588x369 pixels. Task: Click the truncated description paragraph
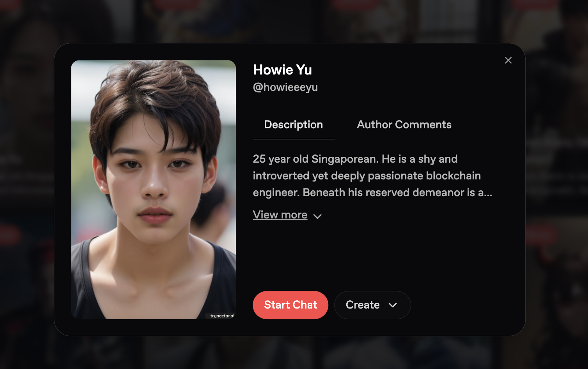(x=372, y=176)
